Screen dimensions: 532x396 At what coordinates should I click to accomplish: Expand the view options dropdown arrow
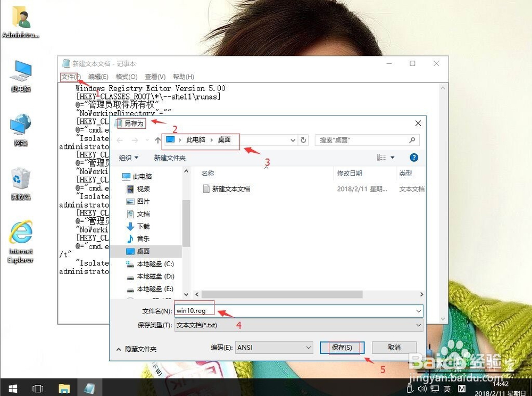393,158
